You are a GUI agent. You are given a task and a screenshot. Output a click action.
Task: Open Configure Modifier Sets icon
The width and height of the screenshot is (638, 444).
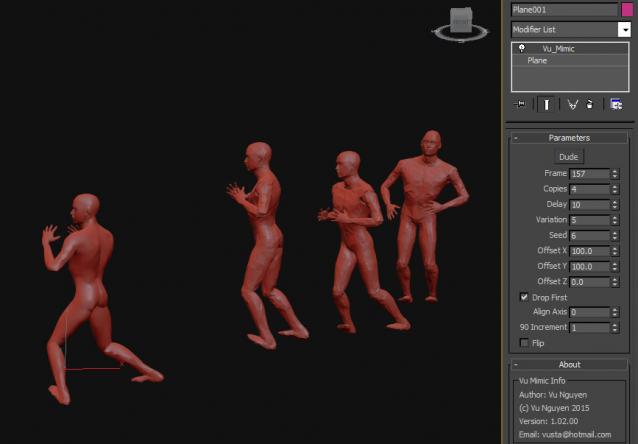[617, 103]
